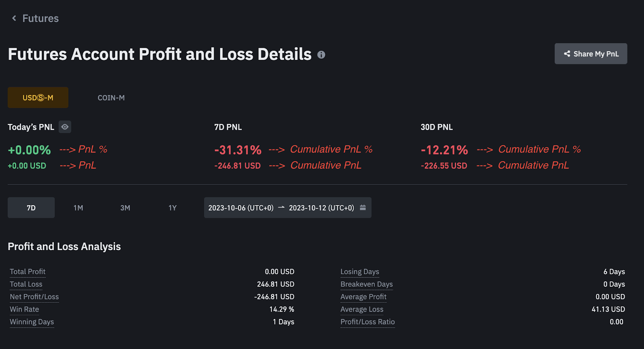
Task: Open the info tooltip beside the page title
Action: [321, 55]
